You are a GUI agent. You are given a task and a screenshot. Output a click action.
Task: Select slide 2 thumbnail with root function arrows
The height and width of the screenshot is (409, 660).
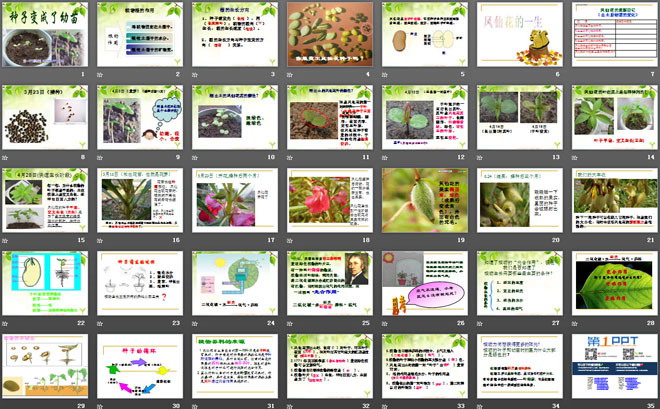point(140,34)
